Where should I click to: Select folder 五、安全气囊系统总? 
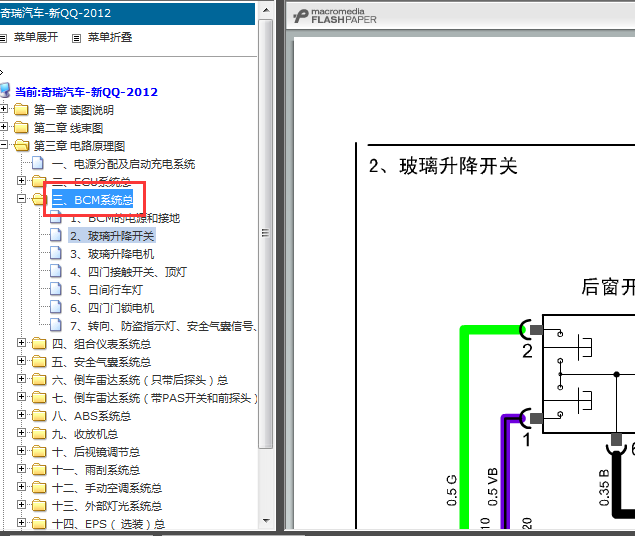coord(101,362)
